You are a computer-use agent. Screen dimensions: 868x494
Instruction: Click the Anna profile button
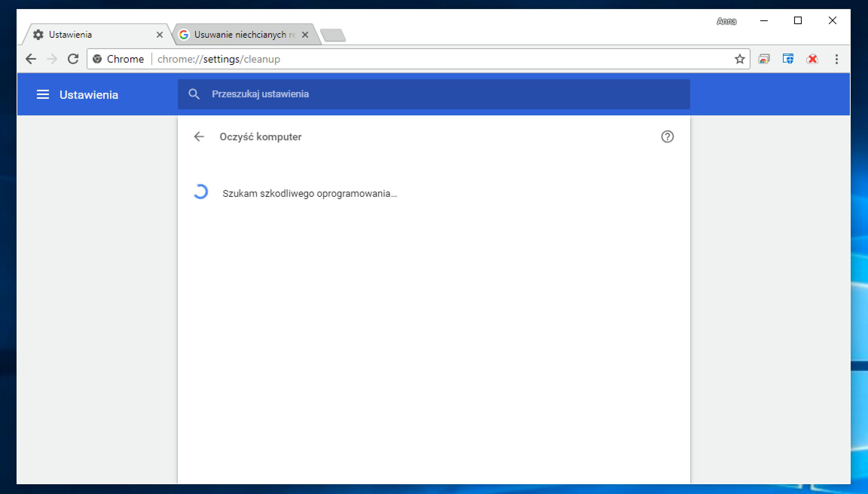tap(726, 21)
